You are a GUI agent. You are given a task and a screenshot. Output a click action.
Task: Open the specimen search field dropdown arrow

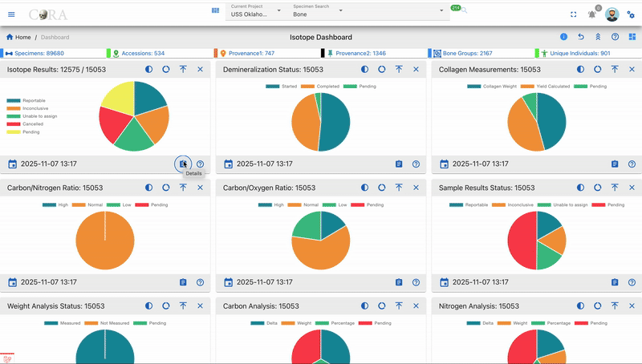[x=441, y=10]
